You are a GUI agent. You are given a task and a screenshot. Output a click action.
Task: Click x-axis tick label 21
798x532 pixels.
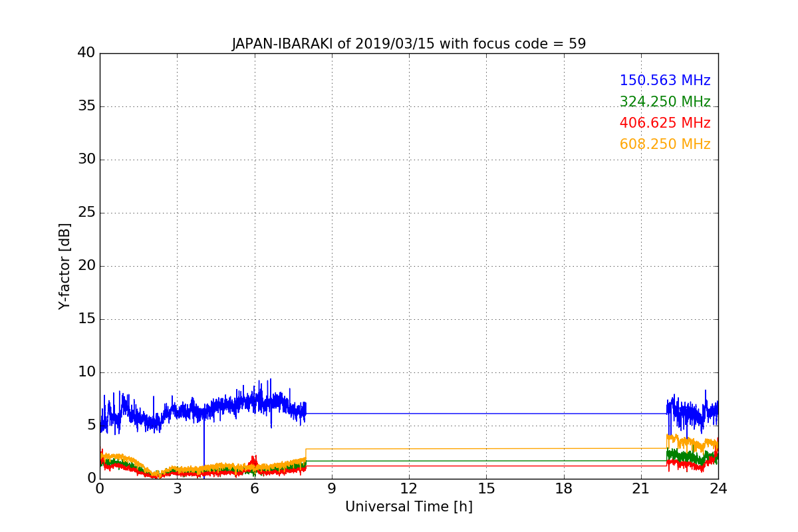[641, 489]
